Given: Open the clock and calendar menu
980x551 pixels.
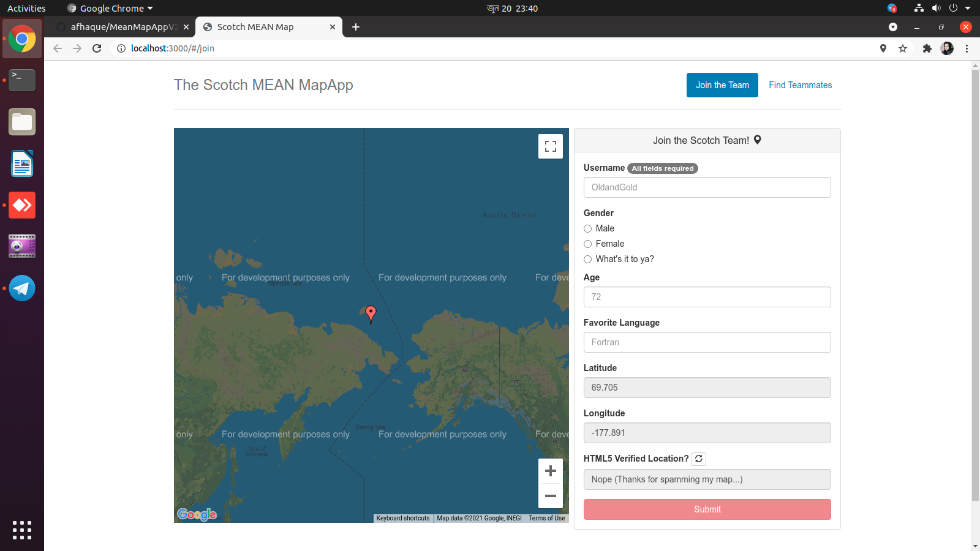Looking at the screenshot, I should coord(512,9).
